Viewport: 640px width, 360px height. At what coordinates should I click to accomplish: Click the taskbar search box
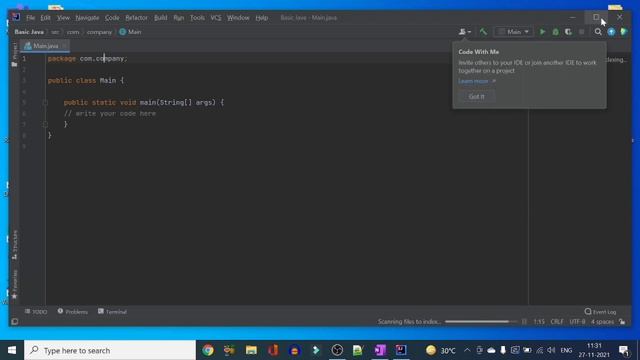pyautogui.click(x=110, y=350)
